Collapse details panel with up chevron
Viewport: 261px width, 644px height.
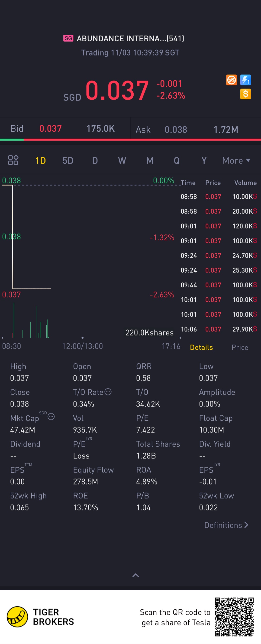click(136, 575)
